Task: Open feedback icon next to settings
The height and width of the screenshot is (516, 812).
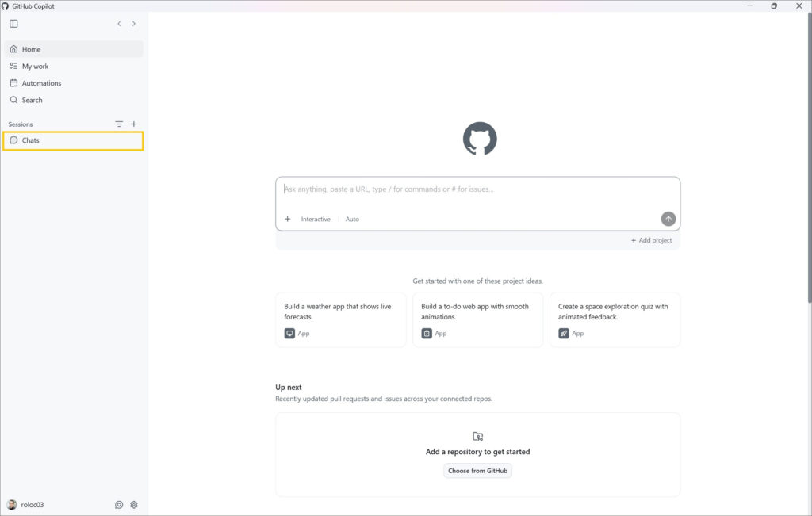Action: (x=119, y=505)
